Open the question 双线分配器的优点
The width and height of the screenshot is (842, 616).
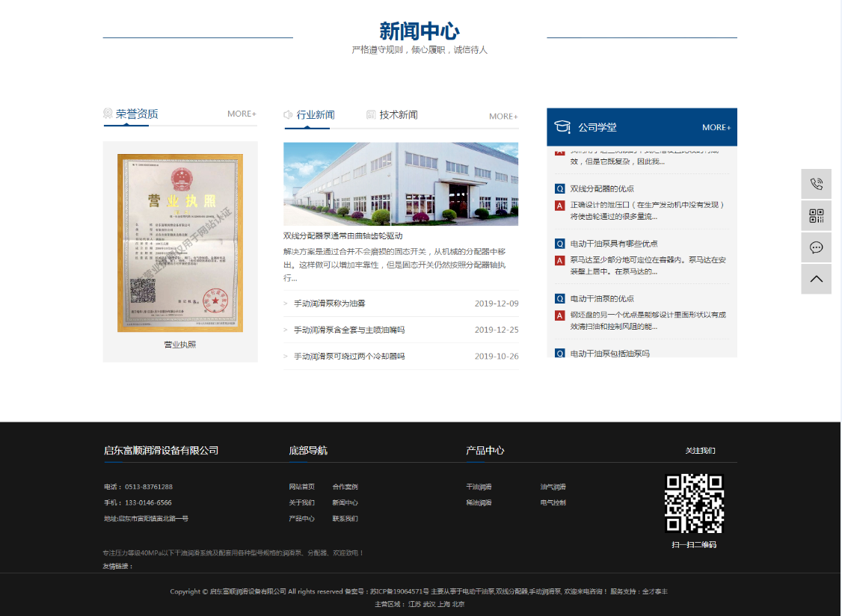(x=602, y=188)
